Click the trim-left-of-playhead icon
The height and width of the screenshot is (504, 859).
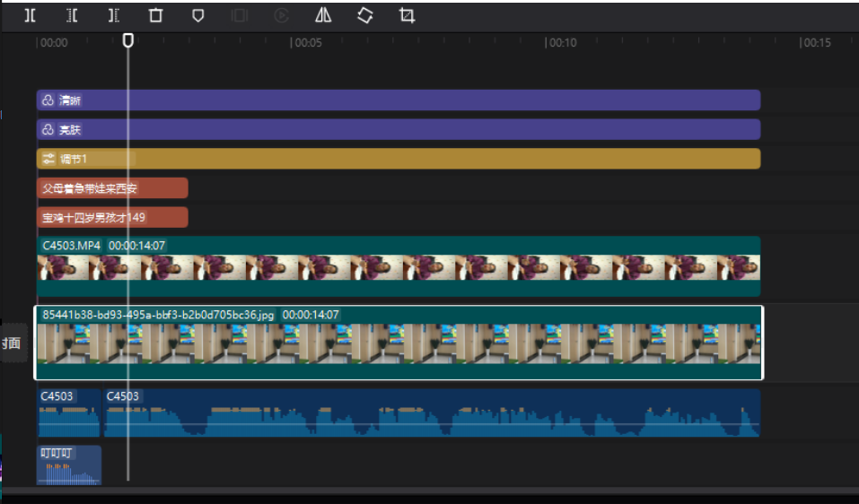[x=72, y=15]
